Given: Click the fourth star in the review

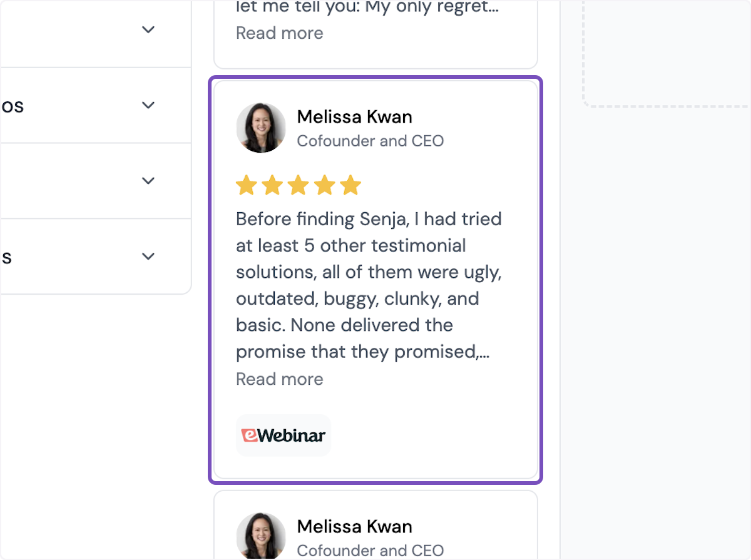Looking at the screenshot, I should pos(324,185).
